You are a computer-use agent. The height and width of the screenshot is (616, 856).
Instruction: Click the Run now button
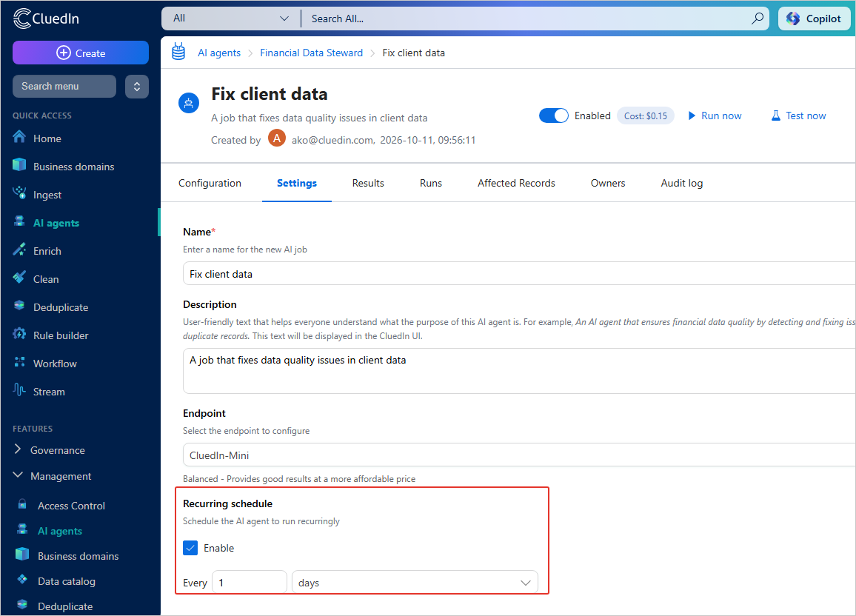coord(715,115)
